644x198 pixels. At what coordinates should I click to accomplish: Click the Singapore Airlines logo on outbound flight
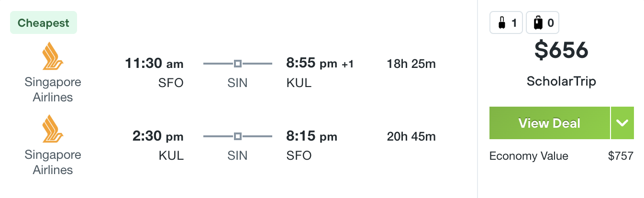coord(53,56)
